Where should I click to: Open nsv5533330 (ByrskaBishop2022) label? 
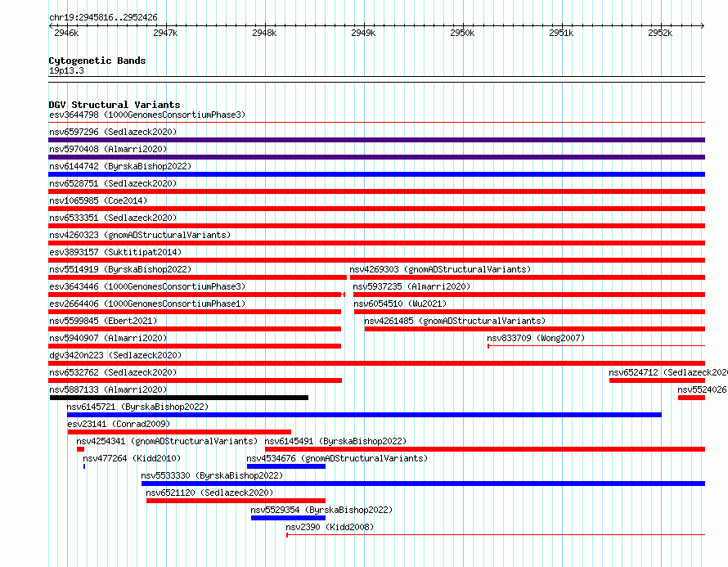pos(212,475)
